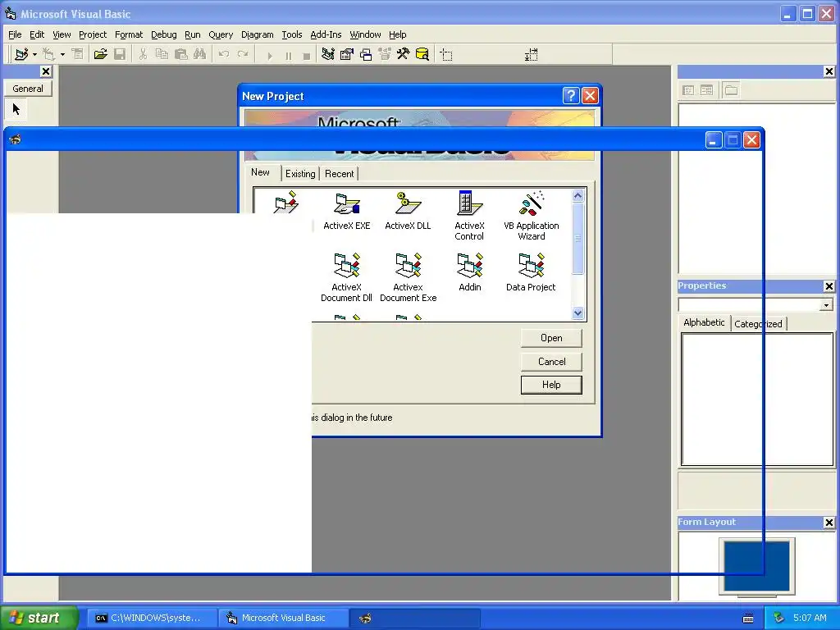The width and height of the screenshot is (840, 630).
Task: Close the Form Layout panel
Action: point(829,523)
